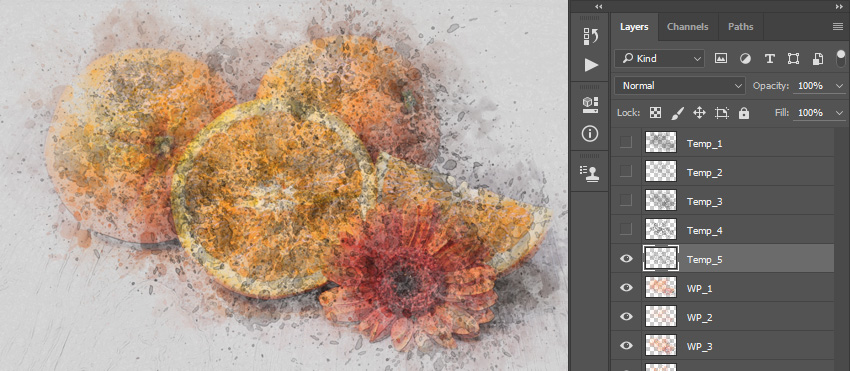Select the Temp_2 layer thumbnail

pyautogui.click(x=661, y=171)
